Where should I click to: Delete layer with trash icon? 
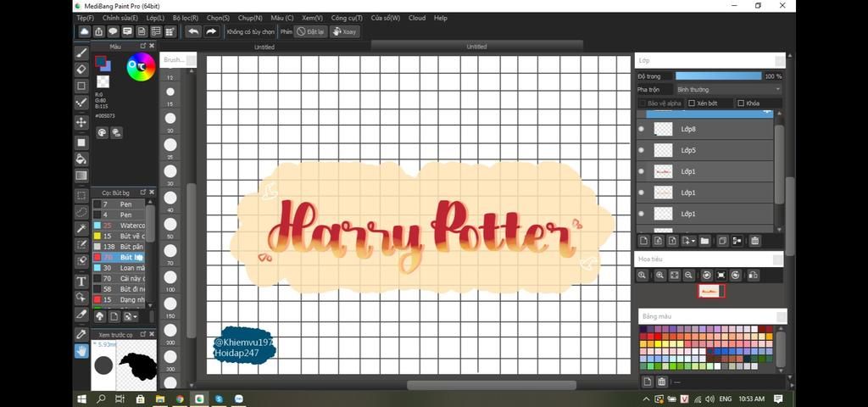point(755,241)
